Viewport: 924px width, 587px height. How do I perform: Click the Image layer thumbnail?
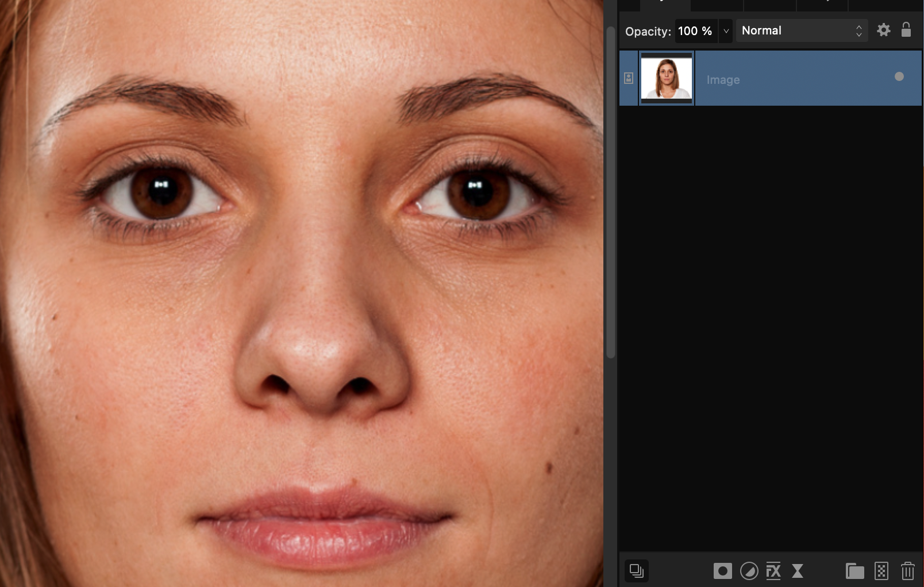click(667, 78)
